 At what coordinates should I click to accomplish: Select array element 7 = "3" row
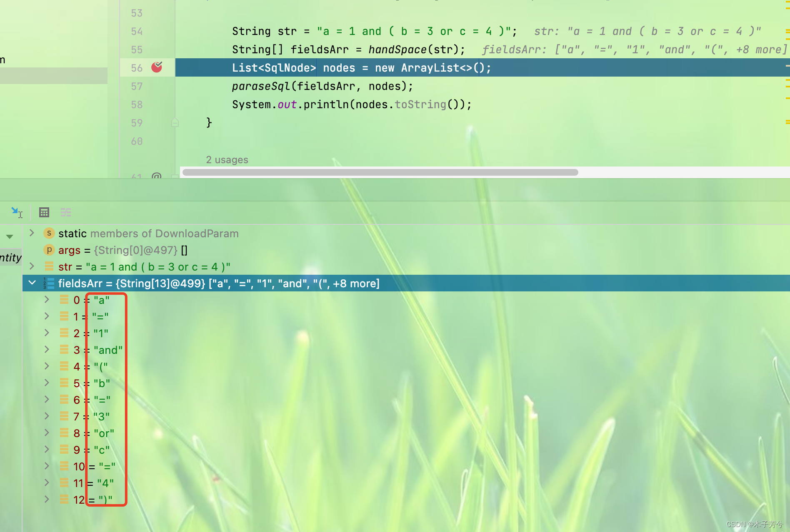click(x=406, y=417)
